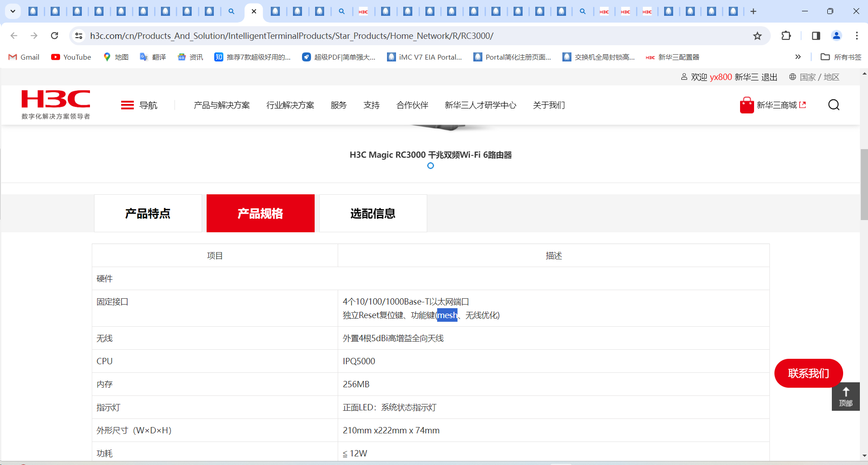Image resolution: width=868 pixels, height=465 pixels.
Task: Open the Chrome tab search dropdown
Action: (x=13, y=11)
